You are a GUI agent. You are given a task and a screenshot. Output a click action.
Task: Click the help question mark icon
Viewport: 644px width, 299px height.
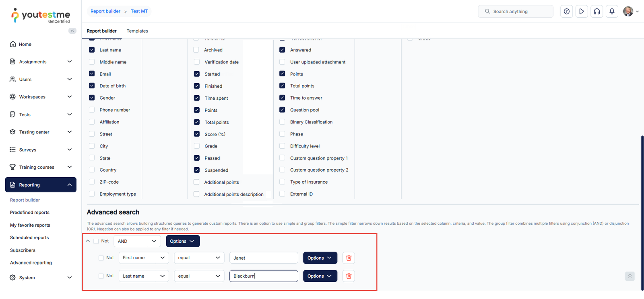566,12
